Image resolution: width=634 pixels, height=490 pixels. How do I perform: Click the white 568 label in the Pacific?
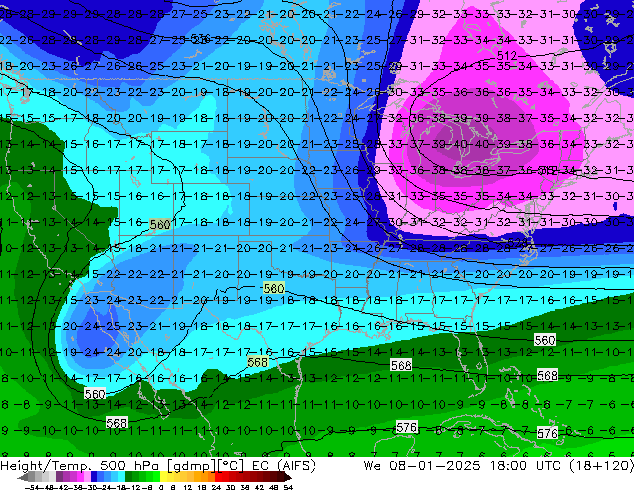coord(116,423)
